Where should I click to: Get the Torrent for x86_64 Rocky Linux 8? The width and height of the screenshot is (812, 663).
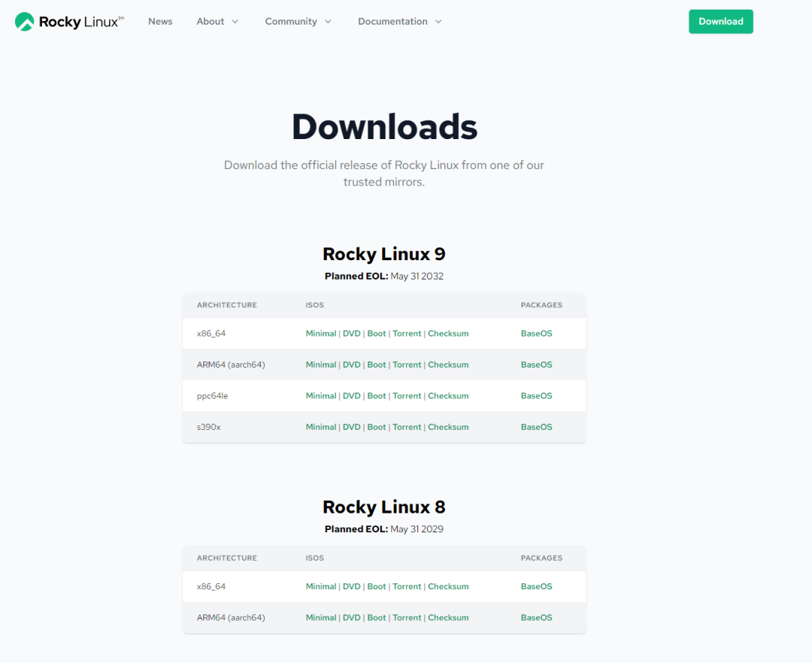407,586
